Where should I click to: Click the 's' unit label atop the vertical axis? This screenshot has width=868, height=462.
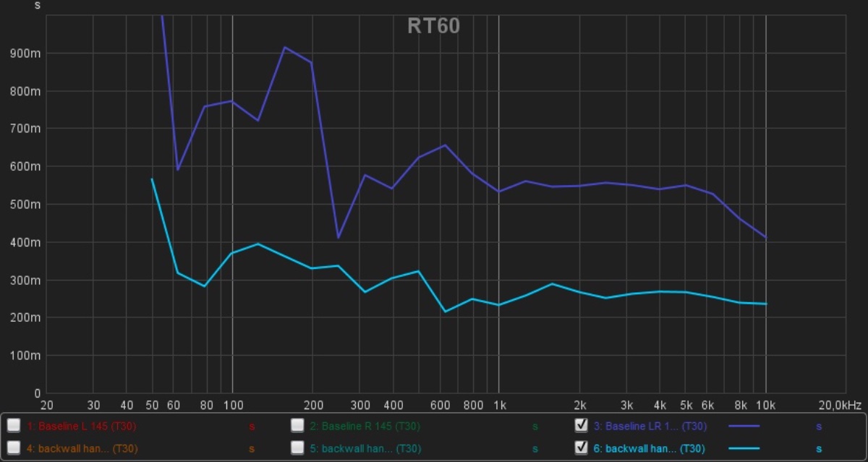38,6
